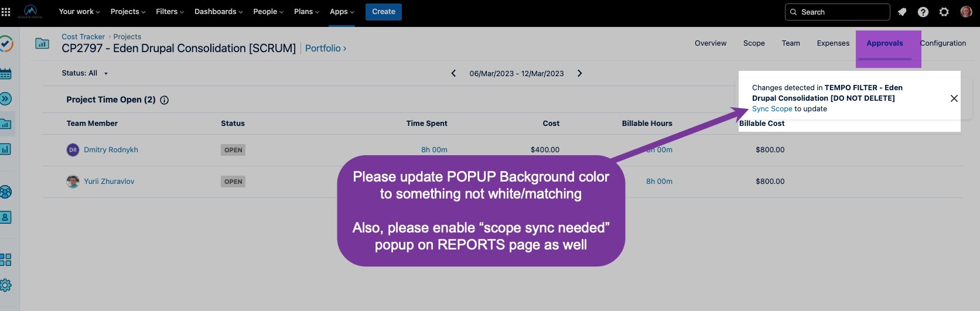
Task: Click the notifications bell icon
Action: coord(902,12)
